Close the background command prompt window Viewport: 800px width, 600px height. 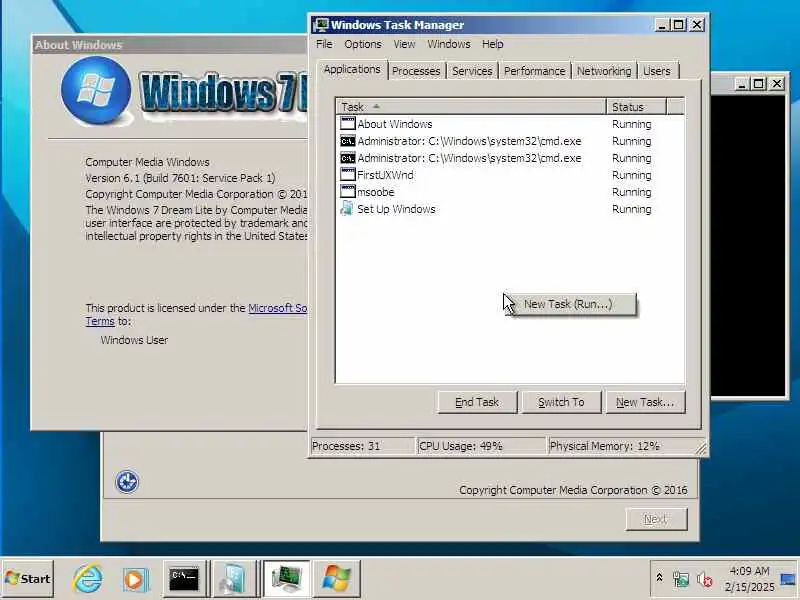tap(777, 84)
